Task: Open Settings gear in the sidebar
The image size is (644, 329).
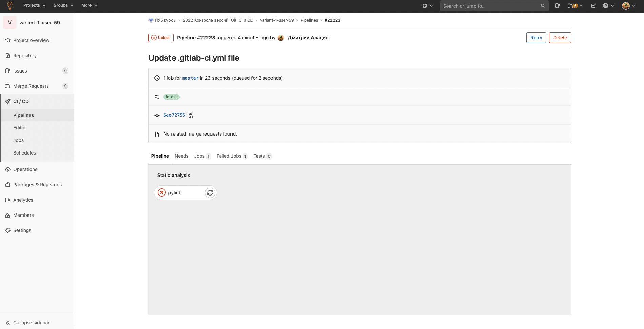Action: [8, 230]
